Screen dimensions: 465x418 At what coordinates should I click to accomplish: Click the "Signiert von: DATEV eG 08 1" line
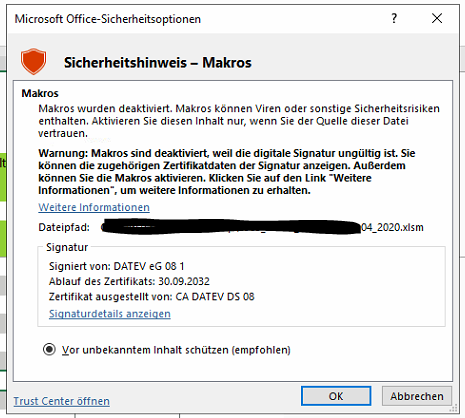[116, 266]
